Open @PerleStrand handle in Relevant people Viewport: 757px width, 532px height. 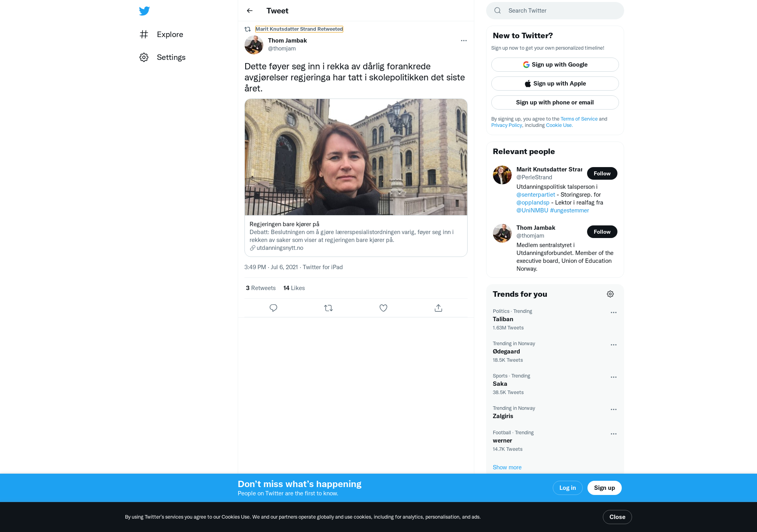click(x=534, y=177)
